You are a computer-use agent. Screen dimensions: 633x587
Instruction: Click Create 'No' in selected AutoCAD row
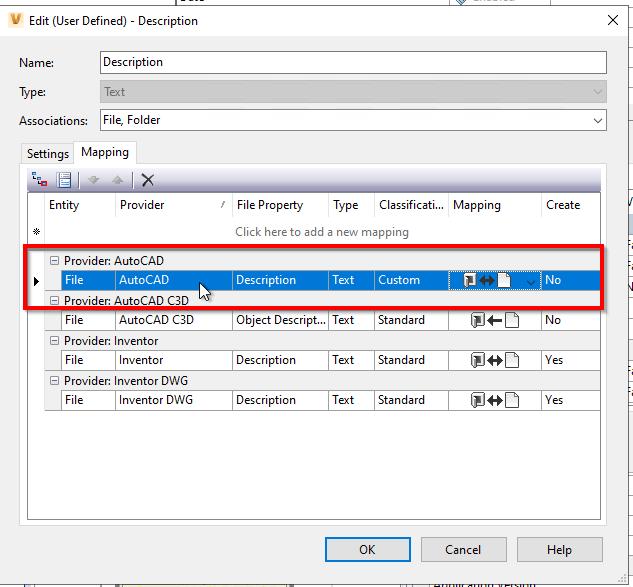570,280
